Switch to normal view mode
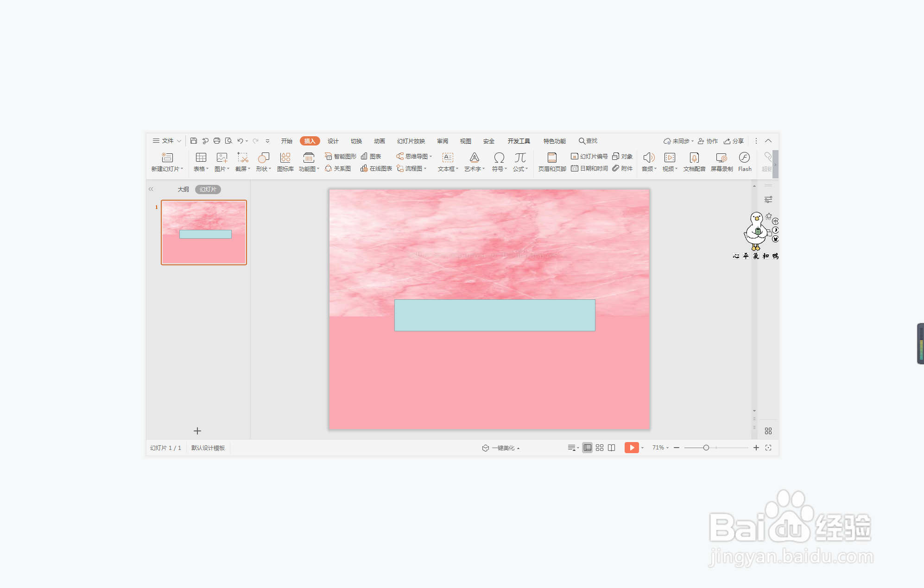The image size is (924, 588). point(587,448)
